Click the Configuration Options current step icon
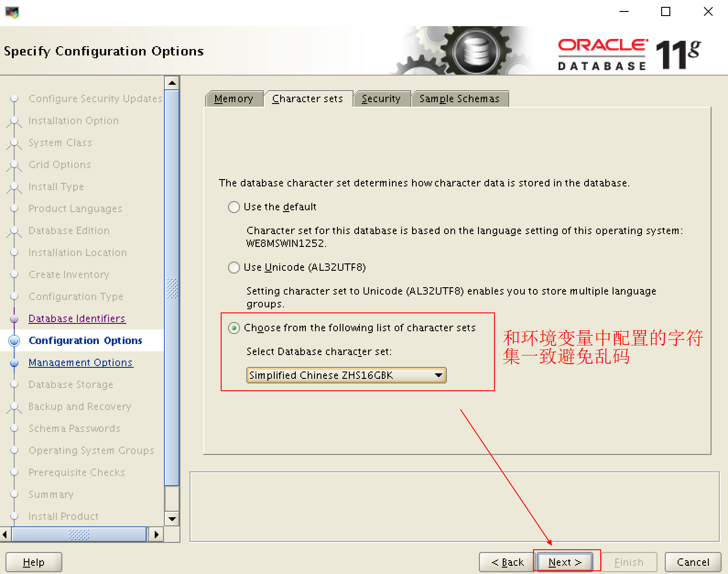The image size is (728, 574). [15, 341]
